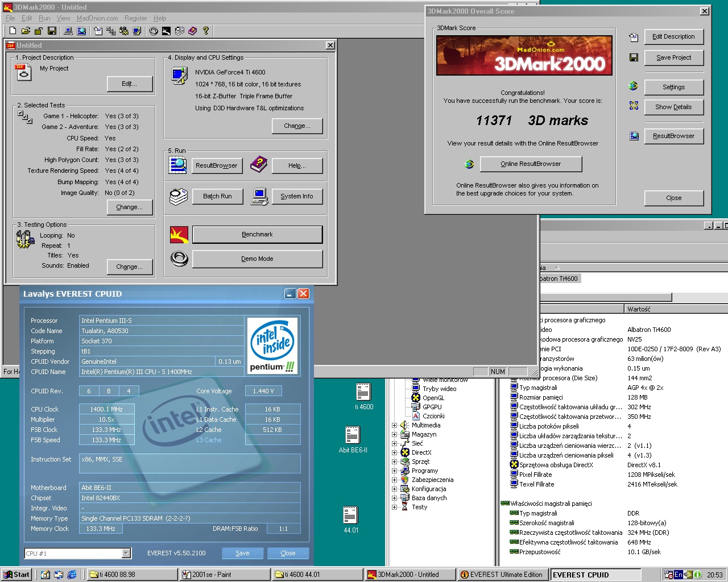Open the CPU #1 dropdown in CPUID window
728x582 pixels.
click(126, 553)
